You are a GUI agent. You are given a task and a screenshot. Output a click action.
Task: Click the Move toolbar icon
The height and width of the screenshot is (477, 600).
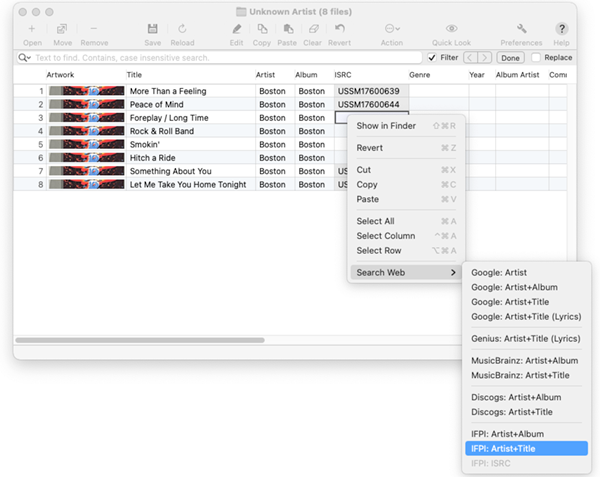(x=62, y=29)
